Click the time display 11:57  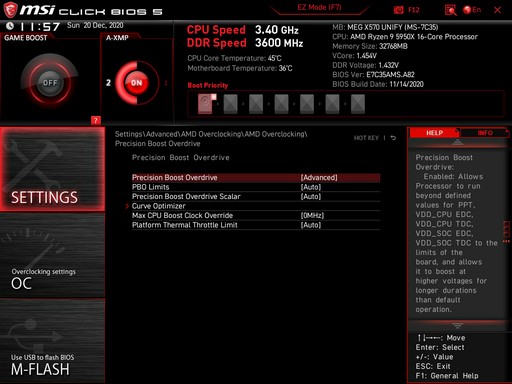coord(40,27)
